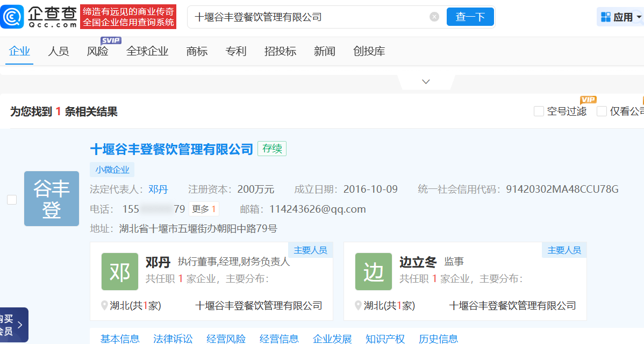Viewport: 644px width, 344px height.
Task: Open the 创投库 tab
Action: [369, 52]
